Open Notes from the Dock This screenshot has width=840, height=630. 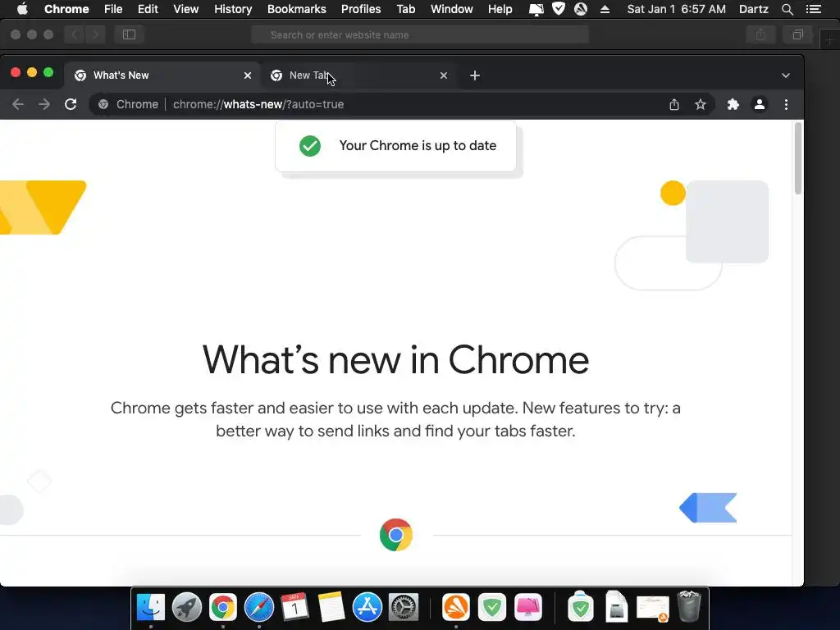[331, 607]
